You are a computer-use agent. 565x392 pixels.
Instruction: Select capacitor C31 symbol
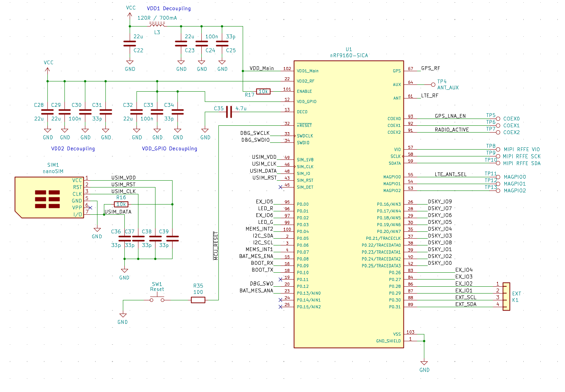(105, 112)
